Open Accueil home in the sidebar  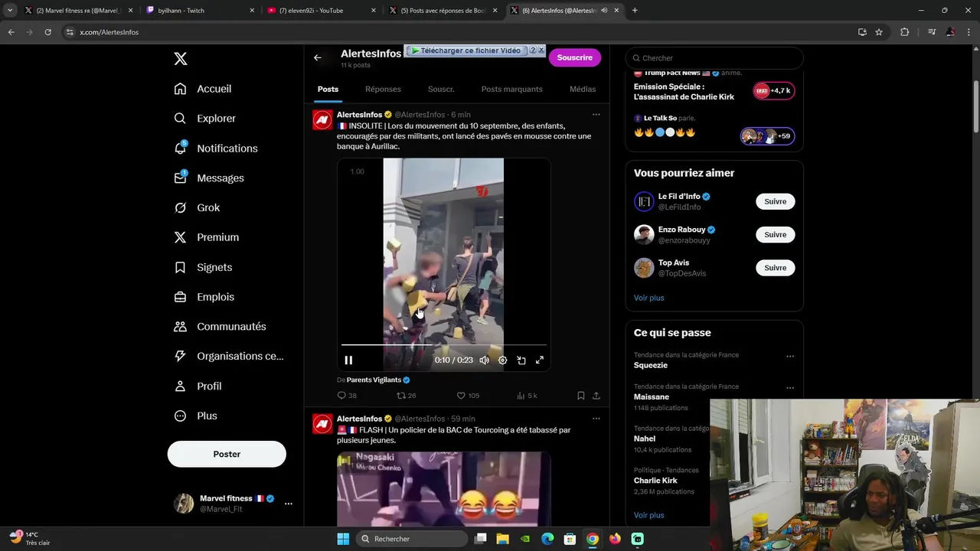[203, 89]
